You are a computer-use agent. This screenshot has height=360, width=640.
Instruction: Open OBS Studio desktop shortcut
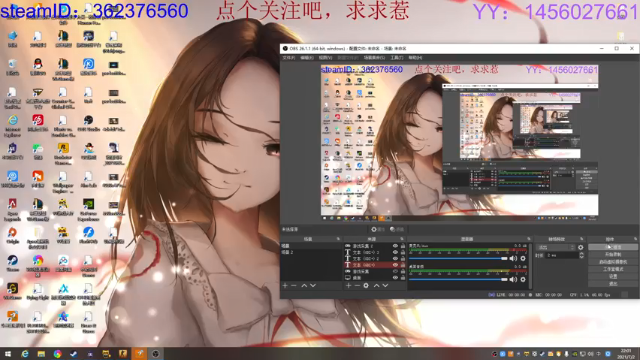tap(88, 124)
